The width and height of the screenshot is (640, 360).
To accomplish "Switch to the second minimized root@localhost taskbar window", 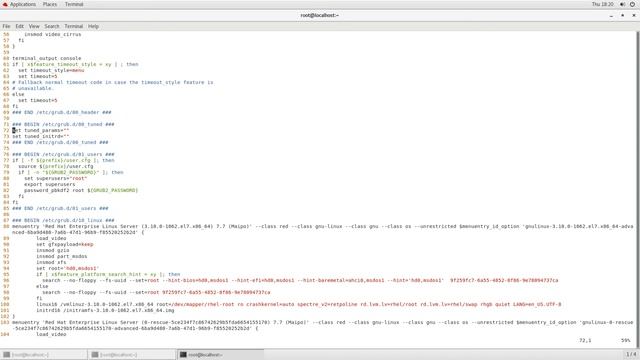I will point(132,355).
